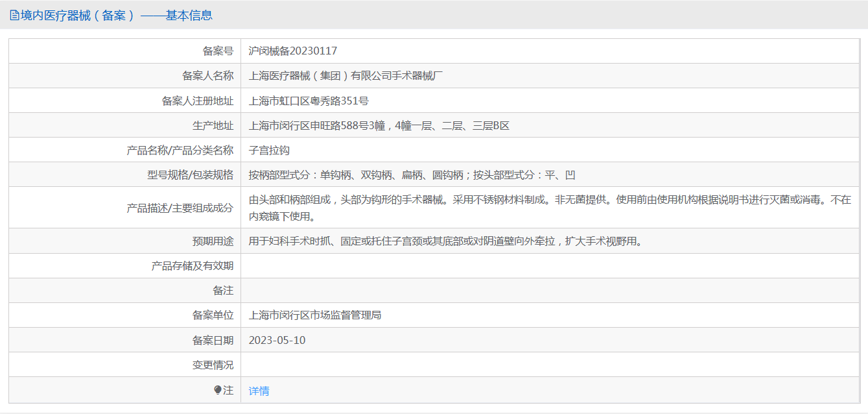
Task: Click the 产品名称/产品分类名称 label
Action: (x=180, y=150)
